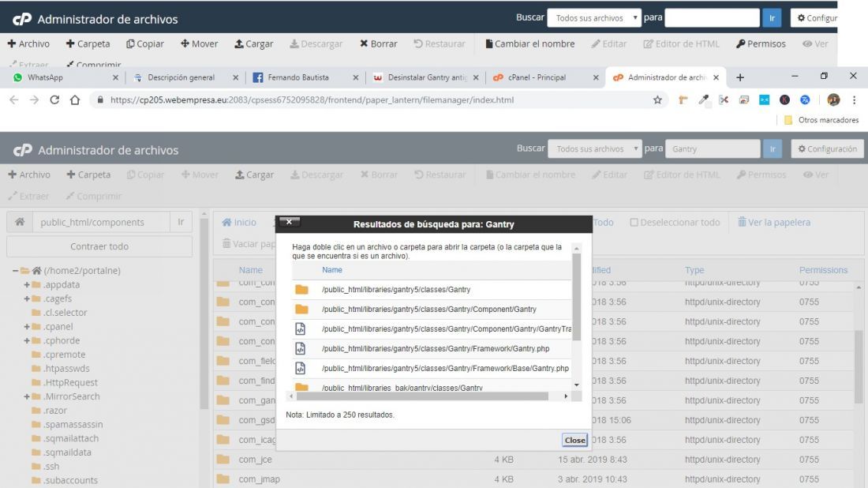Go to the browser home page
This screenshot has height=488, width=868.
tap(75, 99)
